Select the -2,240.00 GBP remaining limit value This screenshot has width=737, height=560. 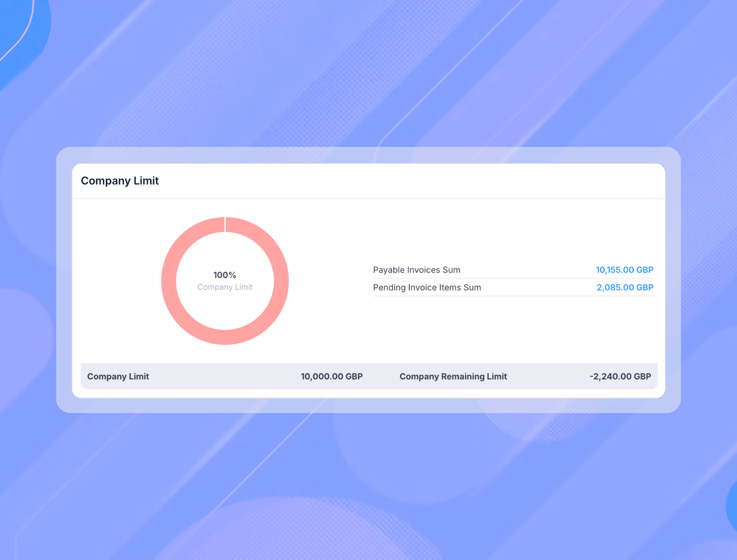tap(620, 376)
